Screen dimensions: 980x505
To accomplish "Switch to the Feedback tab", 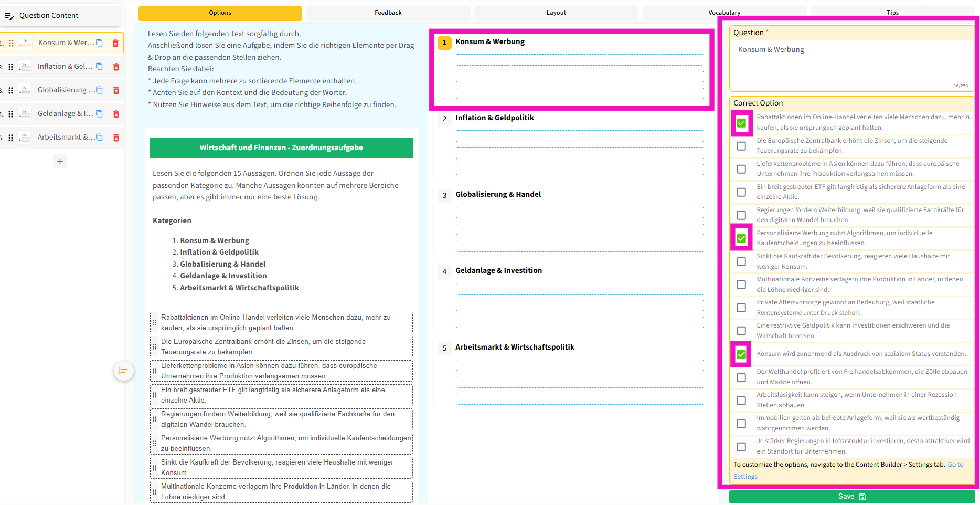I will coord(388,13).
